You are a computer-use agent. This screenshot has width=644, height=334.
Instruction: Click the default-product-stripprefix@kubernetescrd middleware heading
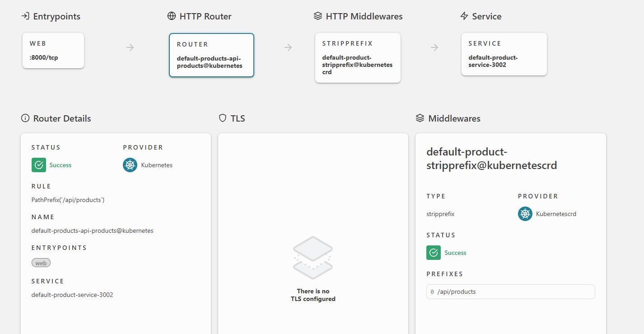(x=491, y=159)
